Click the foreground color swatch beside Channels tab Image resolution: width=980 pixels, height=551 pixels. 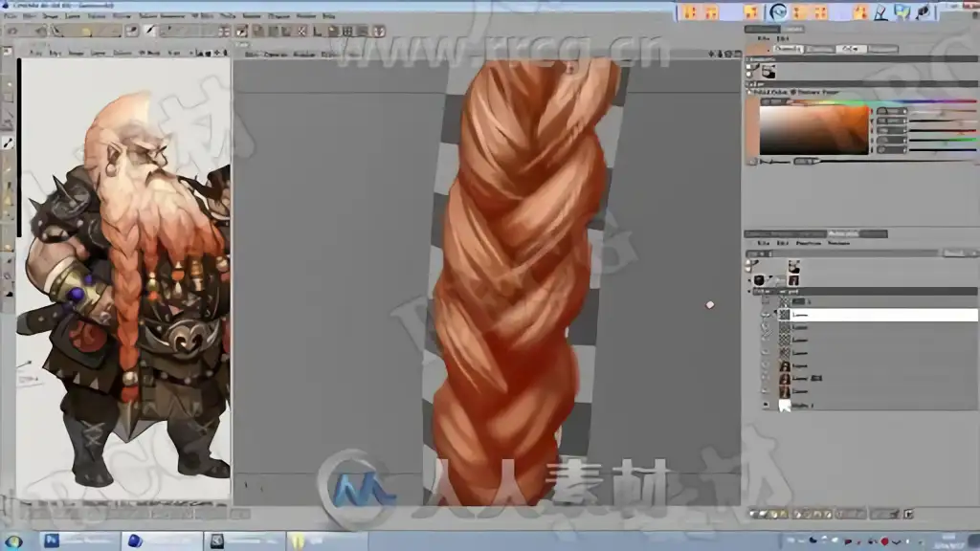[758, 49]
